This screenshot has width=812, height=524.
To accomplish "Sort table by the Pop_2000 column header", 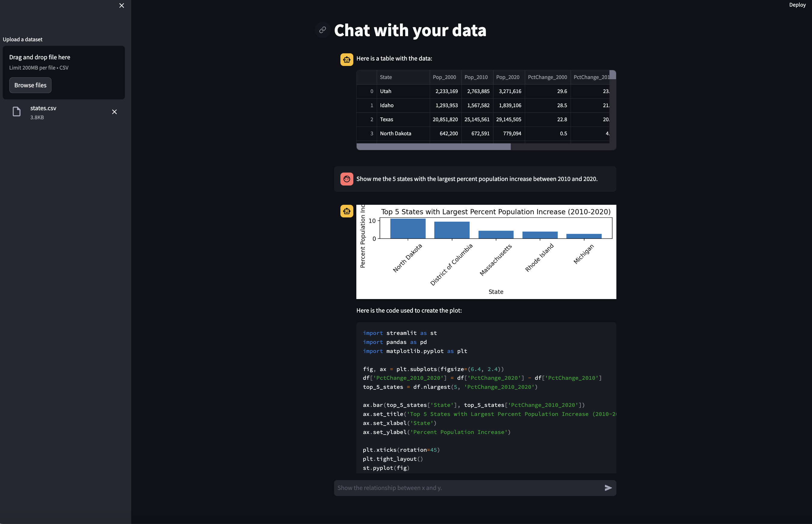I will tap(445, 77).
